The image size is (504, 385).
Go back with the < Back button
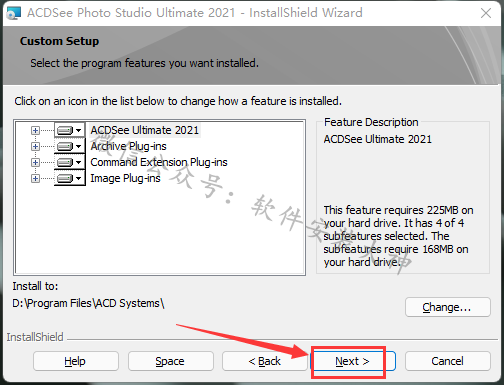tap(265, 361)
